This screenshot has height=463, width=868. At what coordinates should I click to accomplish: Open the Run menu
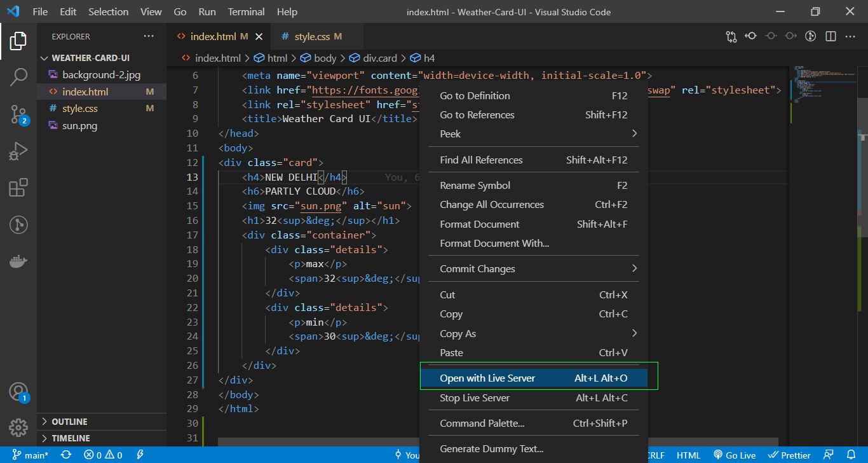tap(207, 11)
